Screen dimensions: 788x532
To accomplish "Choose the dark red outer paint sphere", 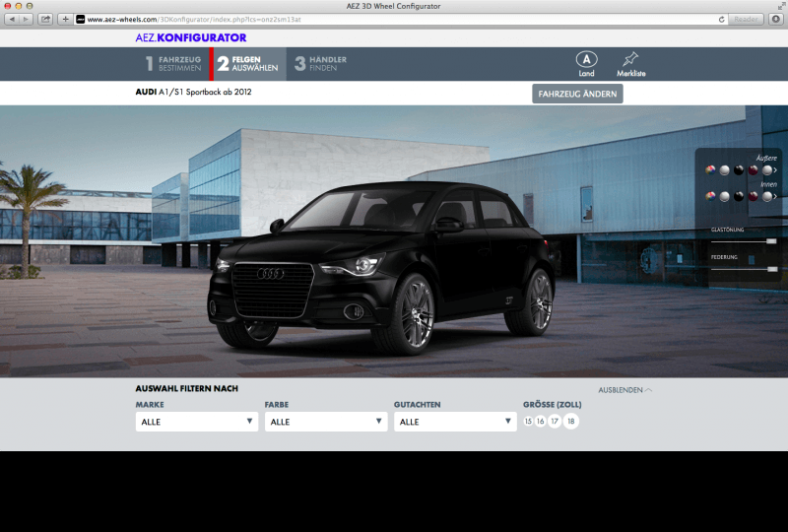I will tap(753, 170).
